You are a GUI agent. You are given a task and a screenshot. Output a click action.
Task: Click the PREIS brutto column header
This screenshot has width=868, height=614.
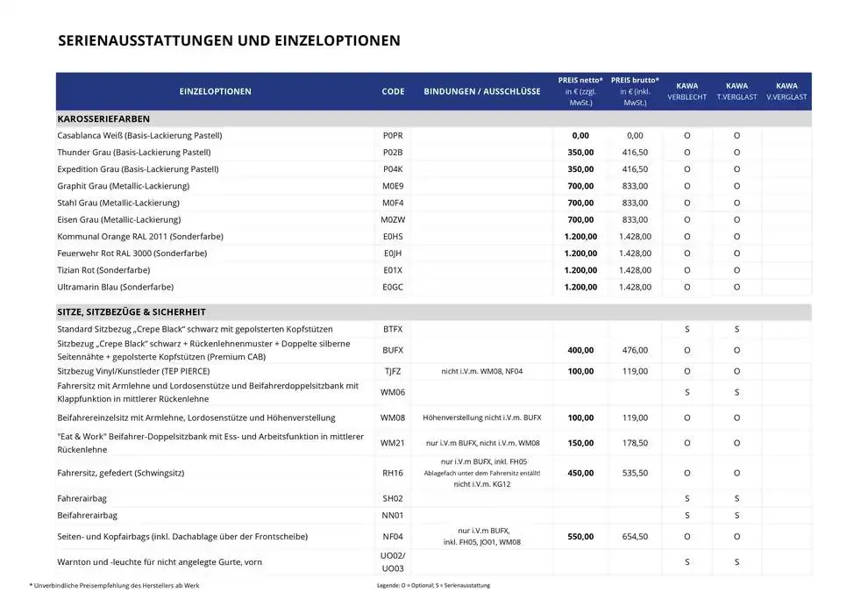pyautogui.click(x=635, y=91)
